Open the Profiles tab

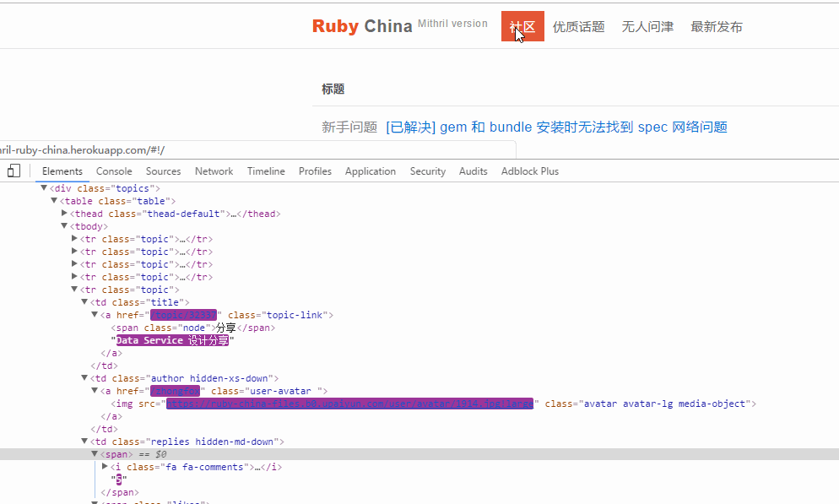click(315, 171)
